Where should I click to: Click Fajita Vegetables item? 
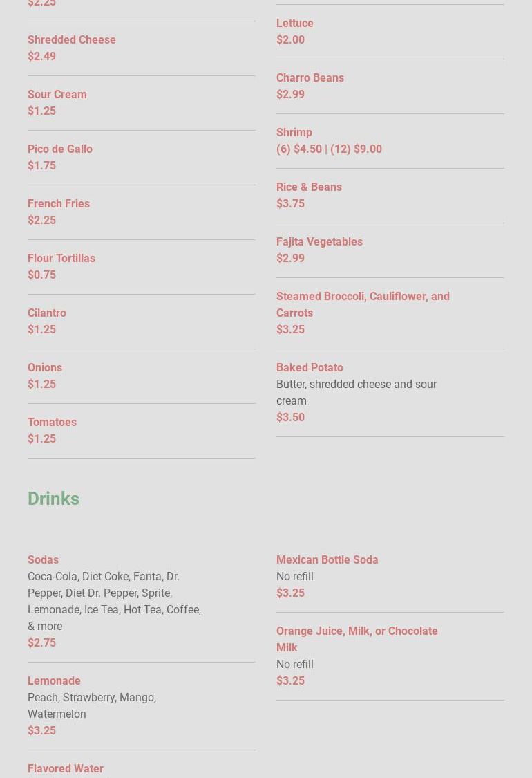point(319,242)
